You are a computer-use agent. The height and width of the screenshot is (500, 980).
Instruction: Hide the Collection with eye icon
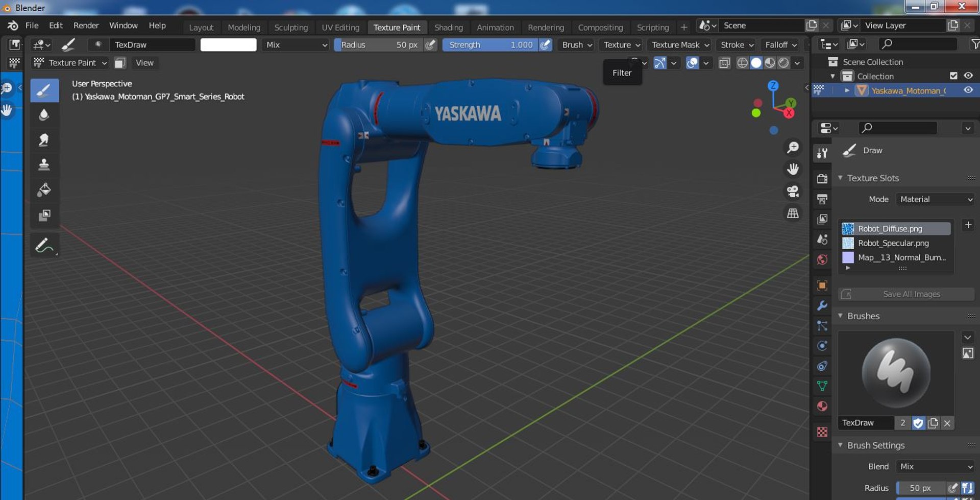(x=968, y=76)
